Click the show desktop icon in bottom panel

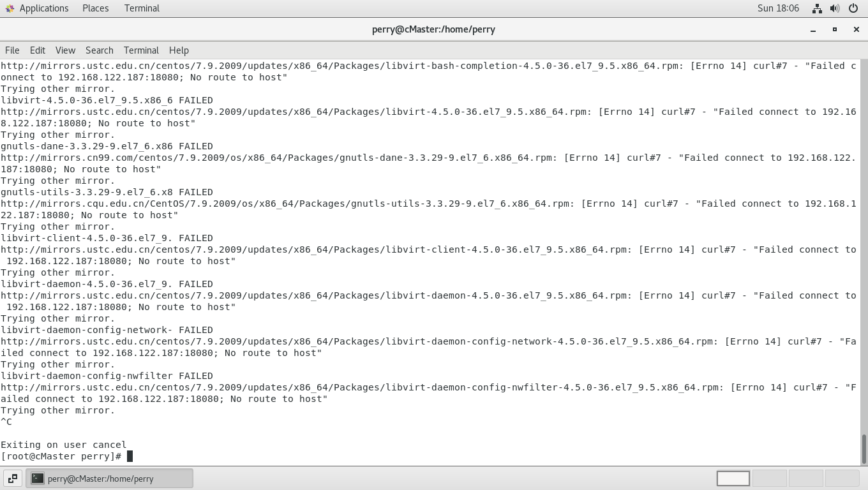pos(12,477)
